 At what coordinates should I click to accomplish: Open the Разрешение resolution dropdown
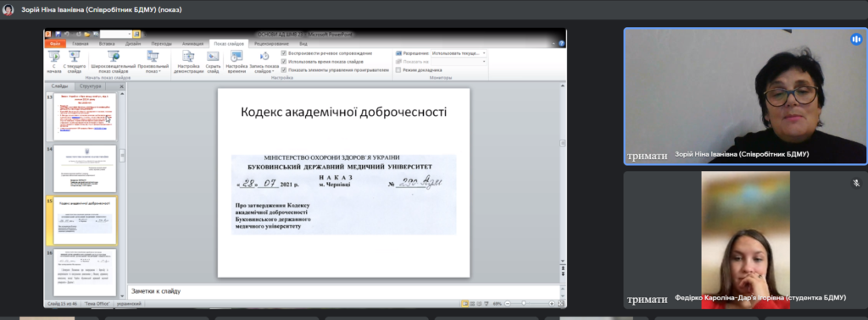[459, 53]
